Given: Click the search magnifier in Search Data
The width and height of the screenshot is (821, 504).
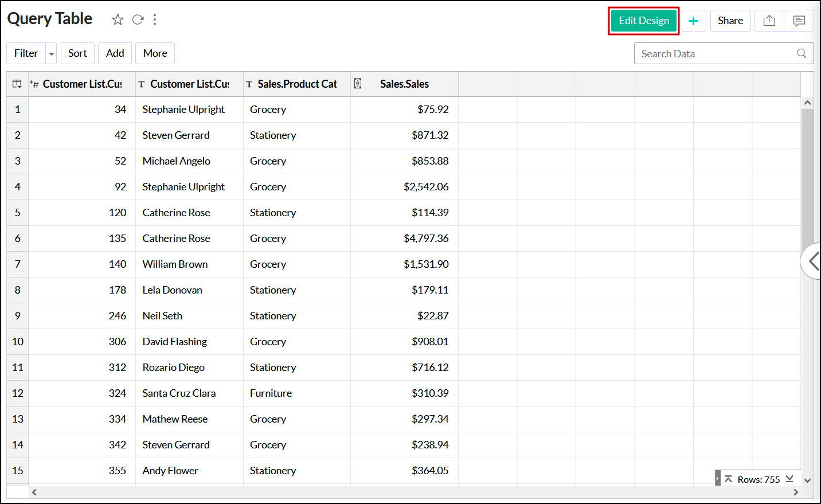Looking at the screenshot, I should [802, 53].
